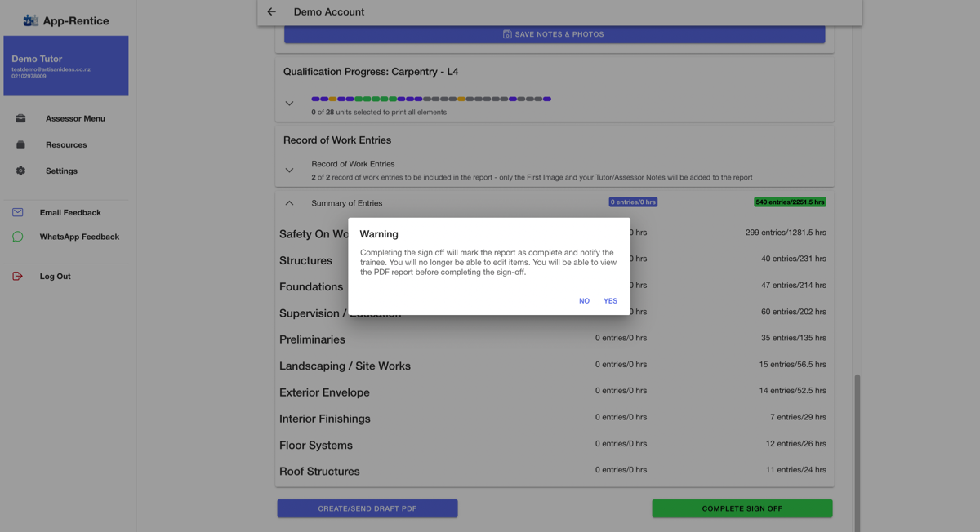
Task: Expand the Qualification Progress chevron
Action: [289, 104]
